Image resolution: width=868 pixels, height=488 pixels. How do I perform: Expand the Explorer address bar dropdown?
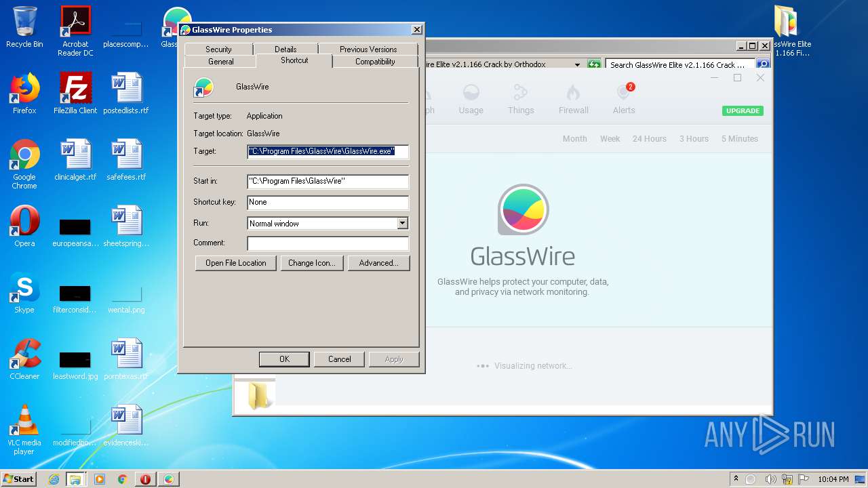click(x=577, y=65)
